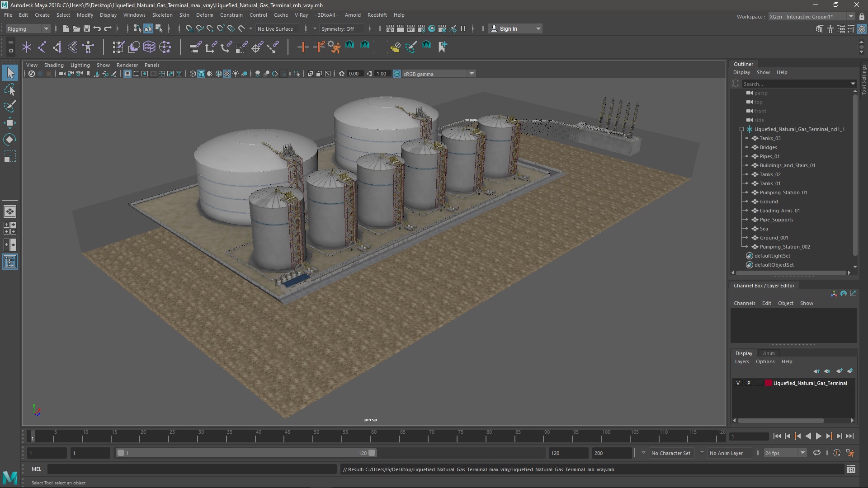Toggle the outliner search filter checkbox

(x=736, y=84)
